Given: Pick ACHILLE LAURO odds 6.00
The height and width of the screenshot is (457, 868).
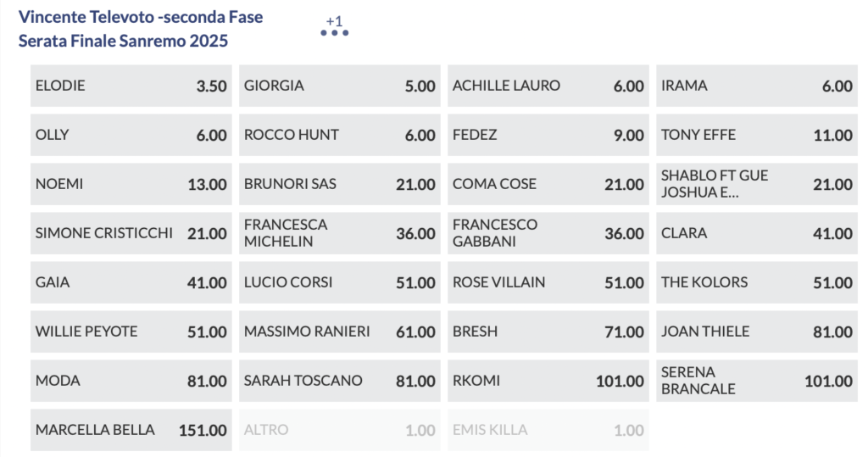Looking at the screenshot, I should pos(548,86).
